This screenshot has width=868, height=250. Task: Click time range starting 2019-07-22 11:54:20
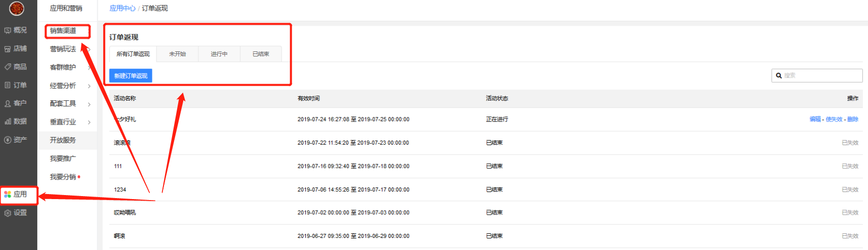(353, 143)
